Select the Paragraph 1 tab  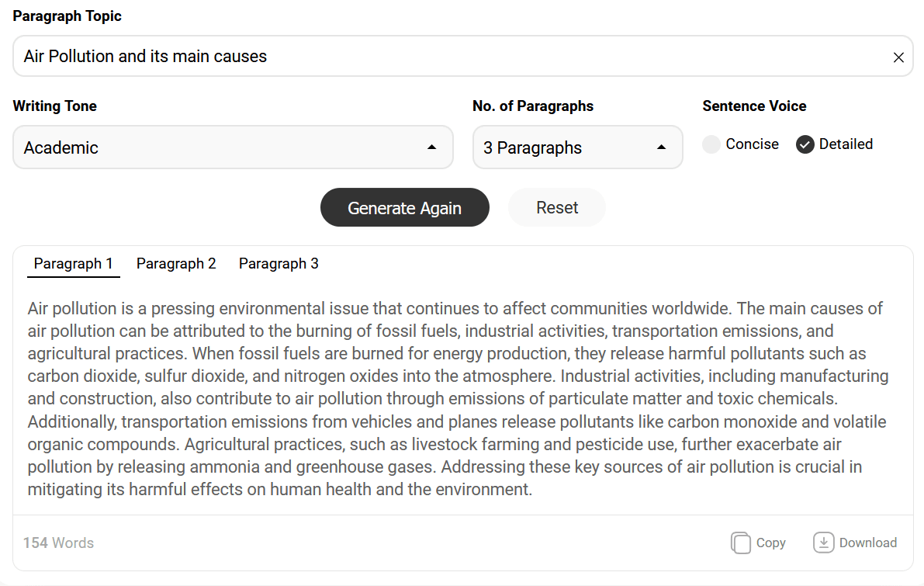tap(74, 264)
